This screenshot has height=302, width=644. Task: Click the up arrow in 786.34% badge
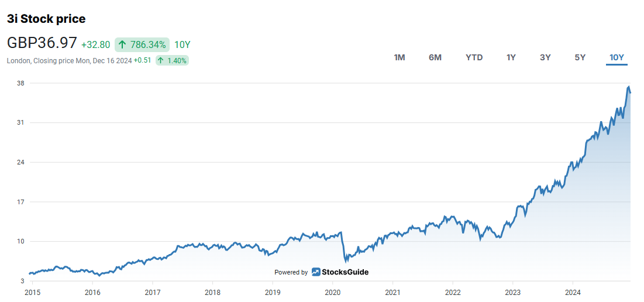122,44
